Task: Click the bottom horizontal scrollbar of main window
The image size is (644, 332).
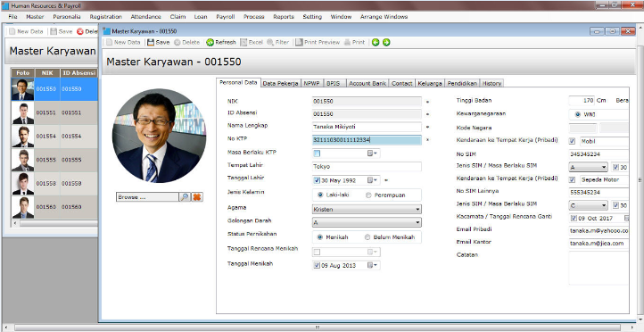Action: point(317,328)
